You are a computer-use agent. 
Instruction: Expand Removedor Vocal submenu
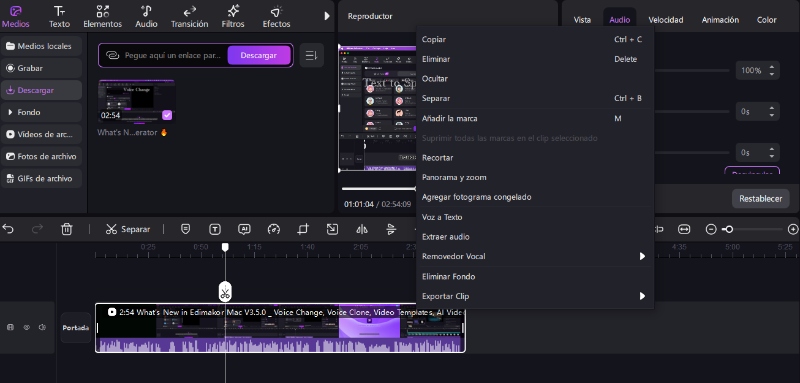tap(535, 256)
